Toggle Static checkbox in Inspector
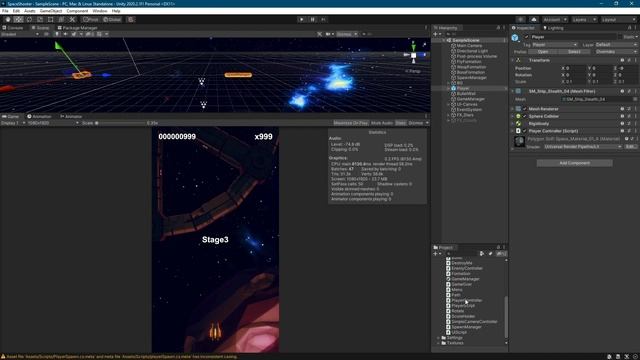The image size is (640, 360). (620, 37)
